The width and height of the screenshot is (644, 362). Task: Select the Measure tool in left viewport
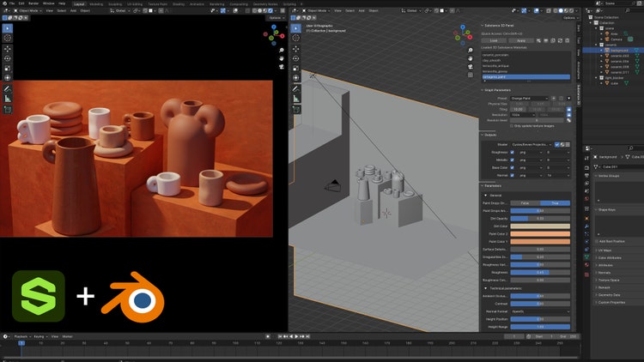(8, 99)
